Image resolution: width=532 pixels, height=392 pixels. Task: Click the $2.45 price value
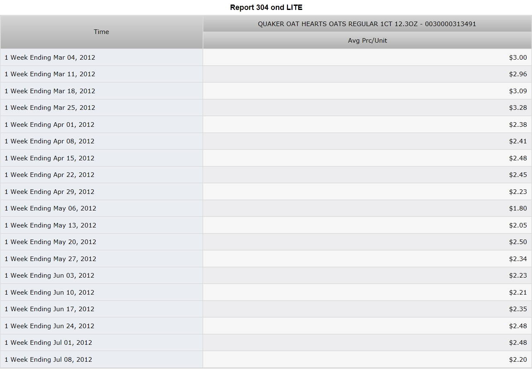[518, 175]
